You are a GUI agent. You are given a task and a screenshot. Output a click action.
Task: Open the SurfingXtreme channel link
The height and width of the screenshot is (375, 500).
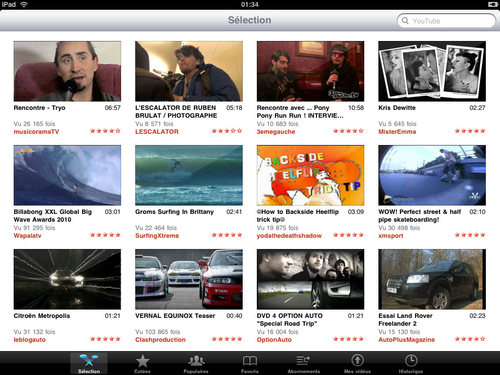point(157,236)
